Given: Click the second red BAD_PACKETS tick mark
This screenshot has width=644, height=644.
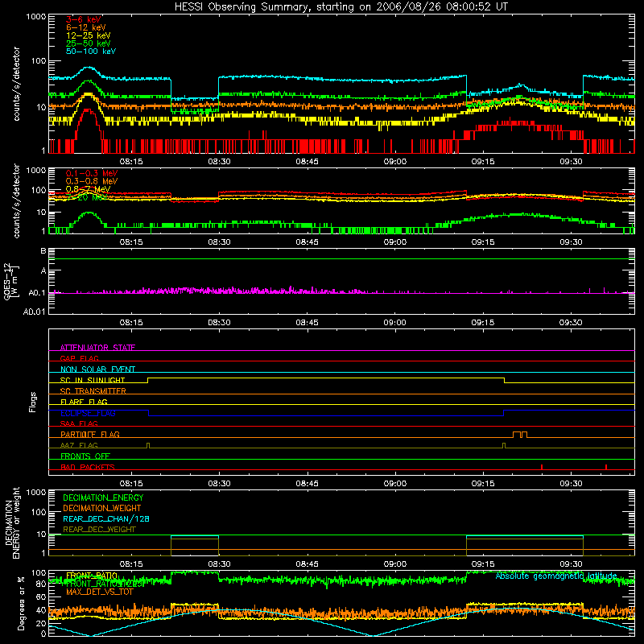Looking at the screenshot, I should (x=606, y=467).
